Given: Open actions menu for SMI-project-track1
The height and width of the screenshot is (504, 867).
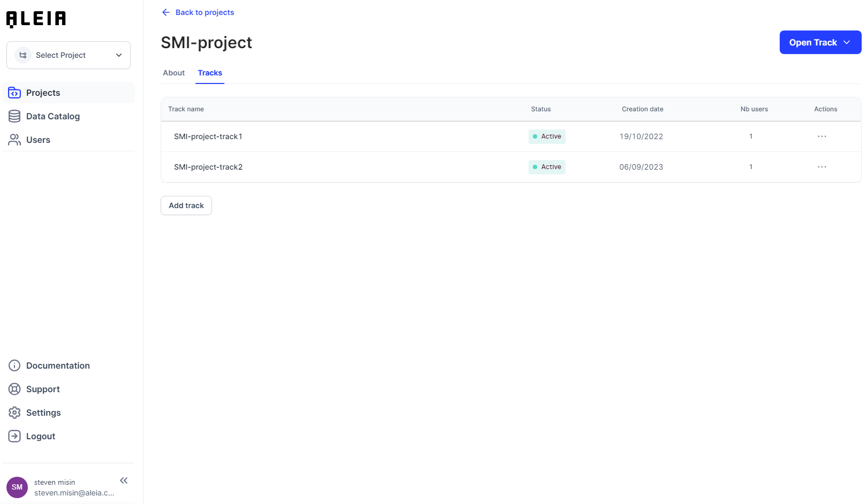Looking at the screenshot, I should pyautogui.click(x=821, y=136).
